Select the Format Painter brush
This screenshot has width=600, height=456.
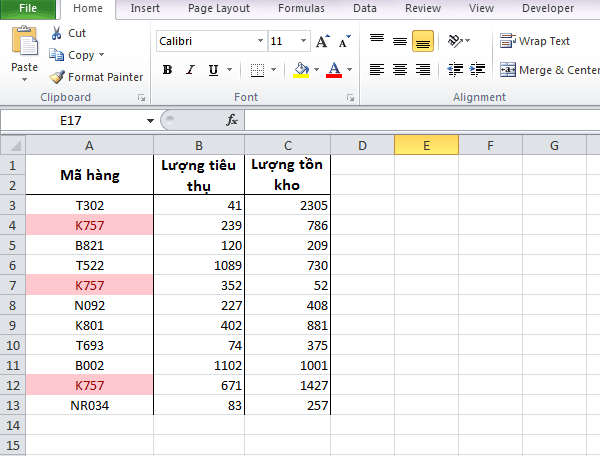coord(57,77)
